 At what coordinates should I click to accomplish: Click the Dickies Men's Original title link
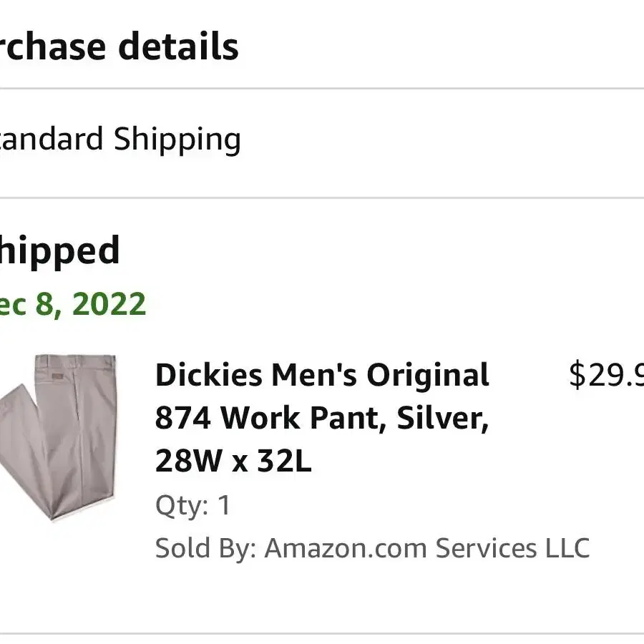(322, 375)
